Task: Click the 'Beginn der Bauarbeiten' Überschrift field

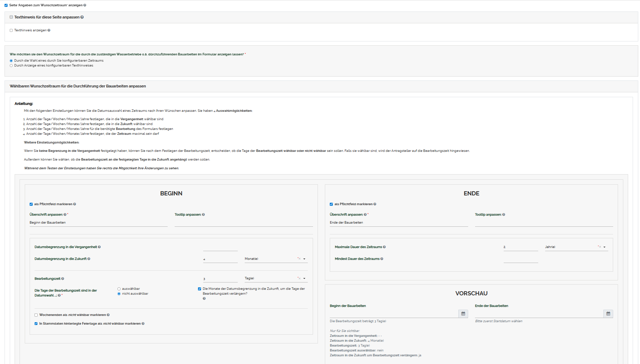Action: (98, 223)
